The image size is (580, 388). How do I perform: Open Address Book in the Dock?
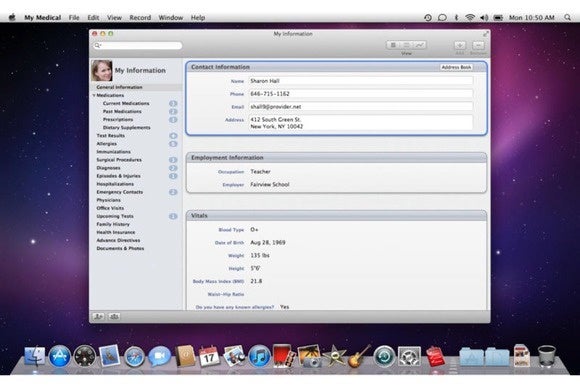coord(185,356)
